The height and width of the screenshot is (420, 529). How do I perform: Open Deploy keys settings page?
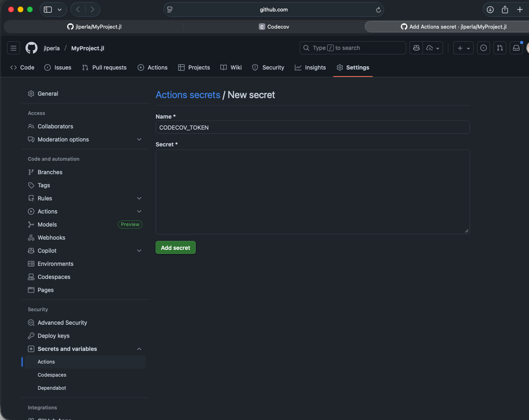coord(54,336)
